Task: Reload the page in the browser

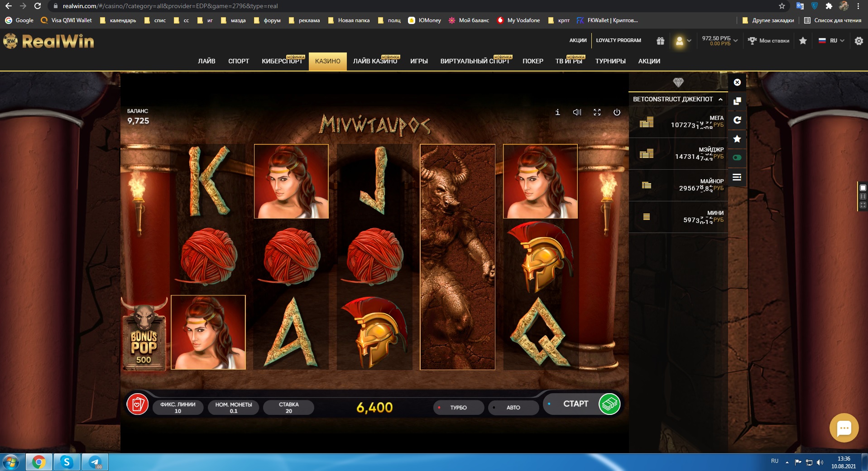Action: coord(38,6)
